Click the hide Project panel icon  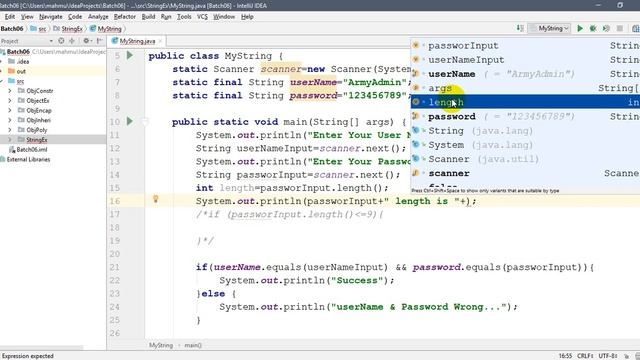(x=99, y=41)
